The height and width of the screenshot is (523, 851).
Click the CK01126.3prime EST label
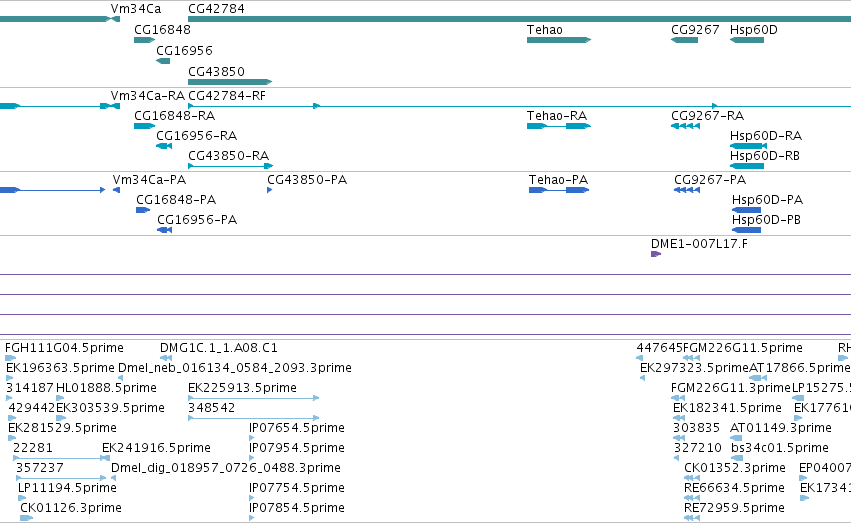pyautogui.click(x=71, y=508)
